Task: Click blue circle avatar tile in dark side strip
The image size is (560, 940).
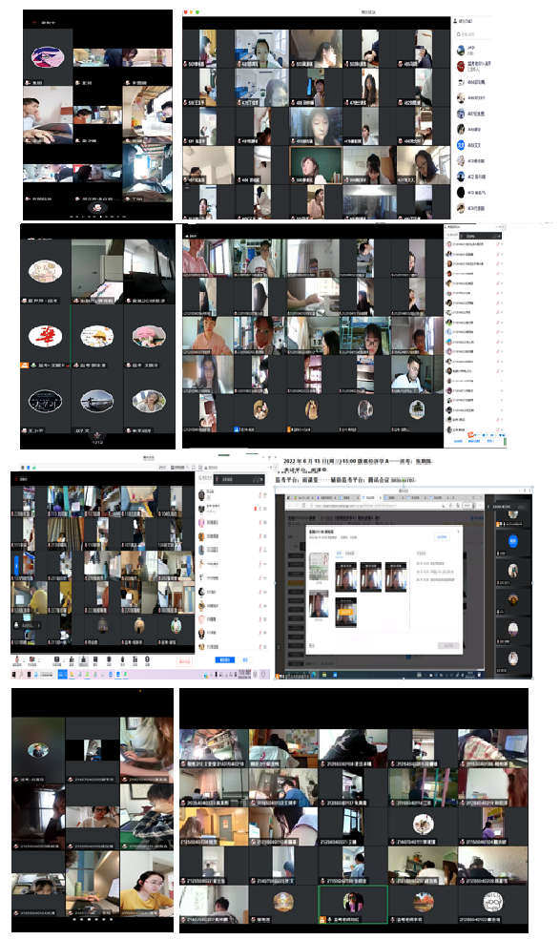Action: click(512, 541)
